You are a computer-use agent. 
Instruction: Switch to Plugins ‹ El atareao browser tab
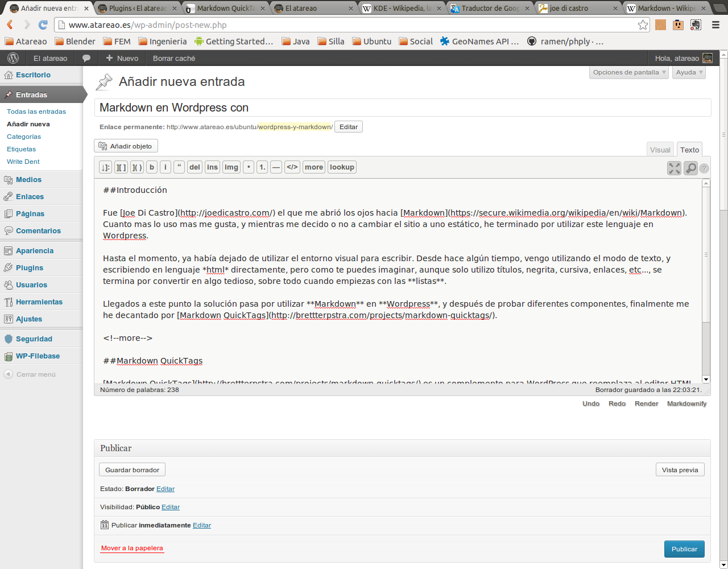[x=136, y=8]
